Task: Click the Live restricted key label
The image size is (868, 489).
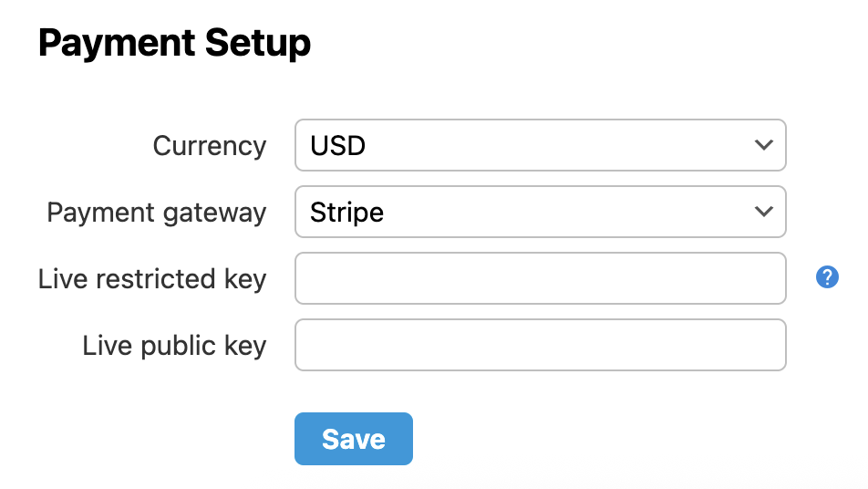Action: coord(152,279)
